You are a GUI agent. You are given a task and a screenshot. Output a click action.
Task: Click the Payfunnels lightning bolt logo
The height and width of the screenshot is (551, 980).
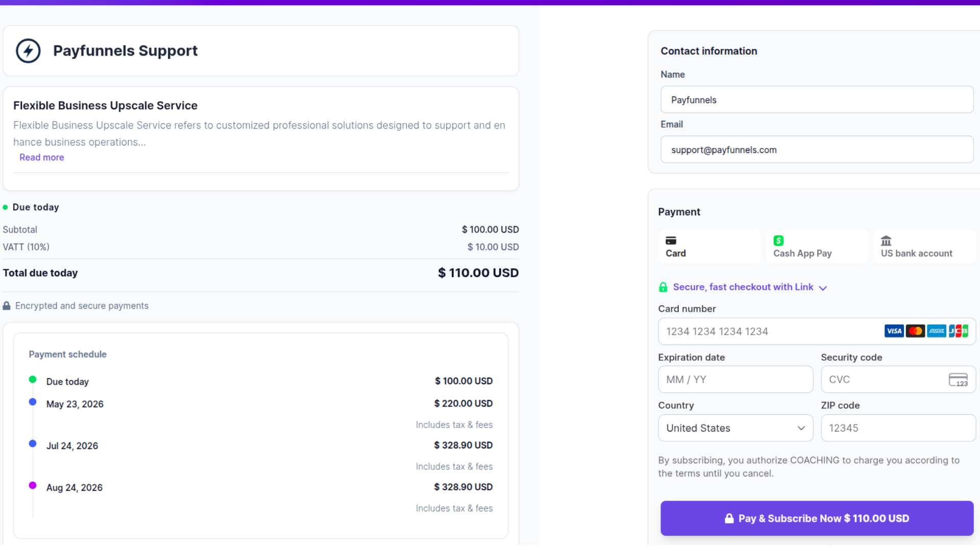(28, 51)
